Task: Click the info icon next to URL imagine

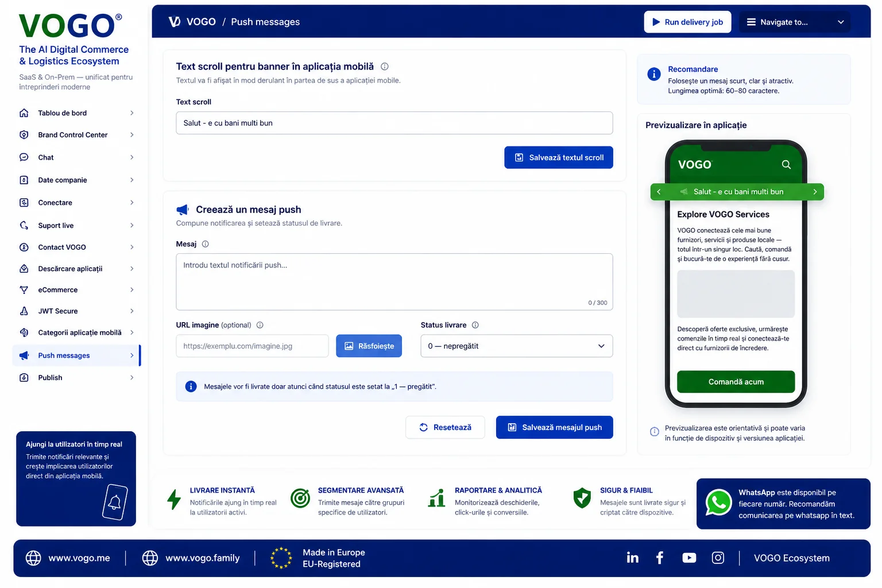Action: [x=260, y=325]
